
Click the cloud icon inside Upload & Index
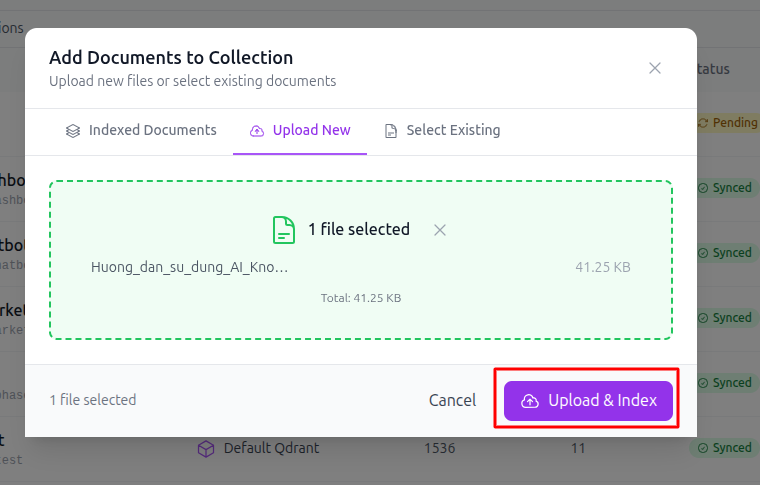pyautogui.click(x=530, y=401)
